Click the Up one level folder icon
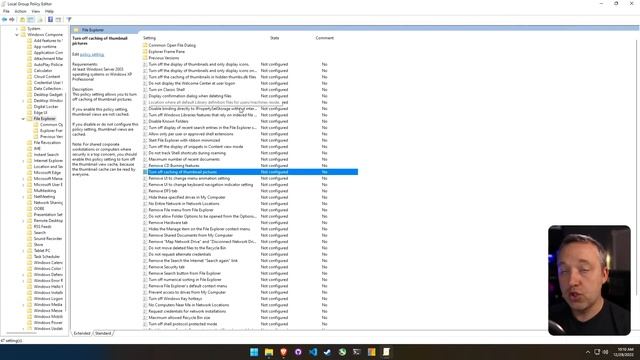The height and width of the screenshot is (360, 640). (22, 20)
